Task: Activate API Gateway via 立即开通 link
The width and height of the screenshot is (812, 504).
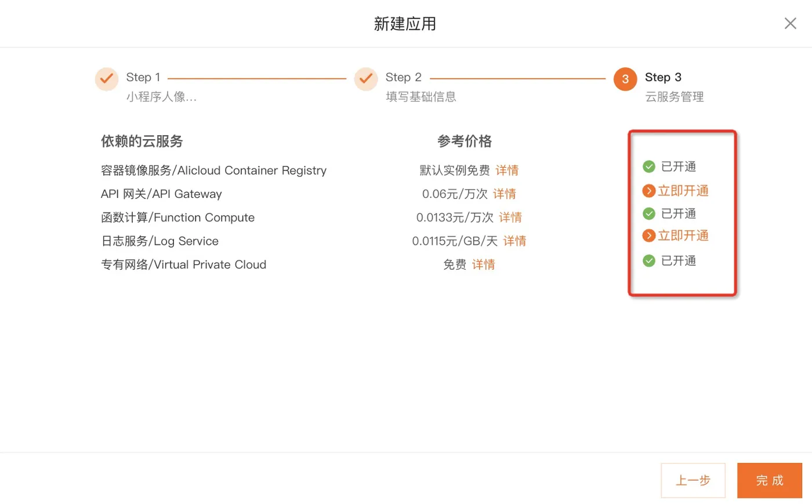Action: coord(683,191)
